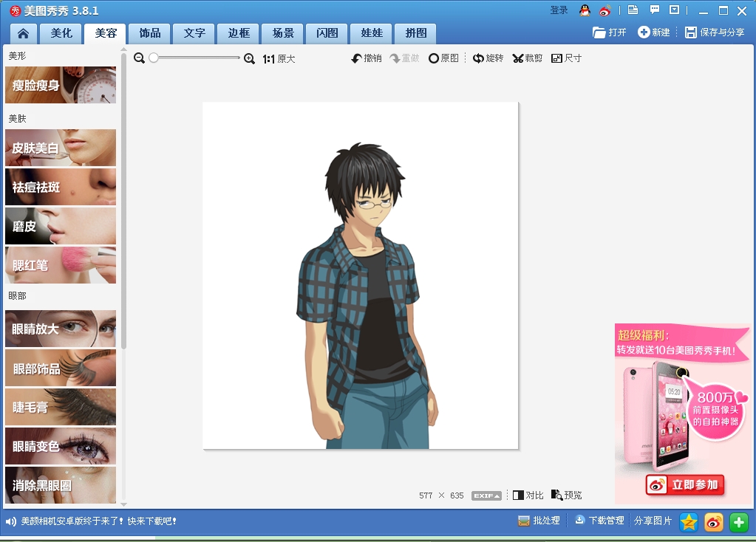Switch to the 边框 tab
The width and height of the screenshot is (756, 542).
tap(239, 33)
